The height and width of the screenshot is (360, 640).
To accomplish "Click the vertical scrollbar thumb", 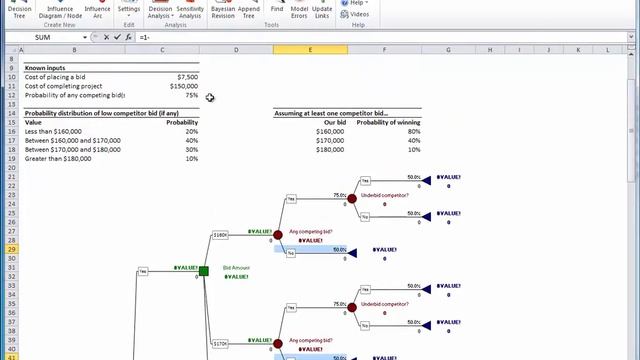I will click(x=631, y=131).
